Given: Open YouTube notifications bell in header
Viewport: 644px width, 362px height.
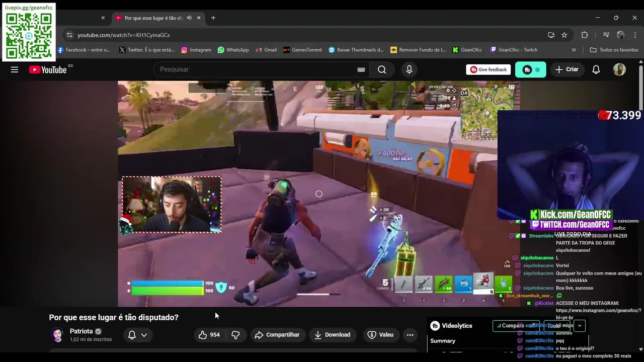Looking at the screenshot, I should (596, 69).
